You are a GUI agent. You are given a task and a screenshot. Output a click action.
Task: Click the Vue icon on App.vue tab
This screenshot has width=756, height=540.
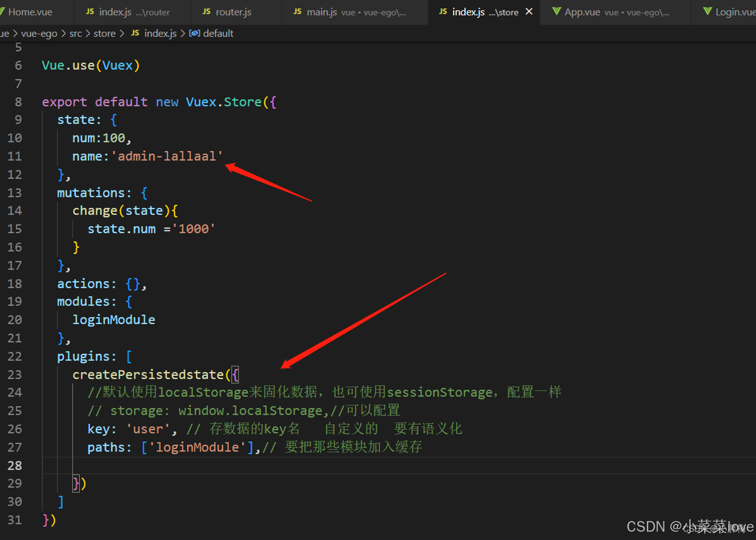[556, 11]
